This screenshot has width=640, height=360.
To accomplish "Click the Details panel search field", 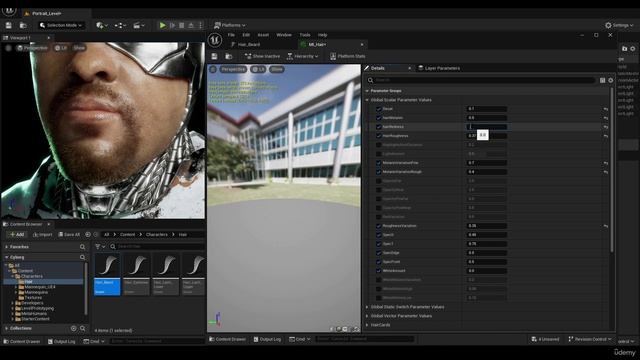I will 482,80.
